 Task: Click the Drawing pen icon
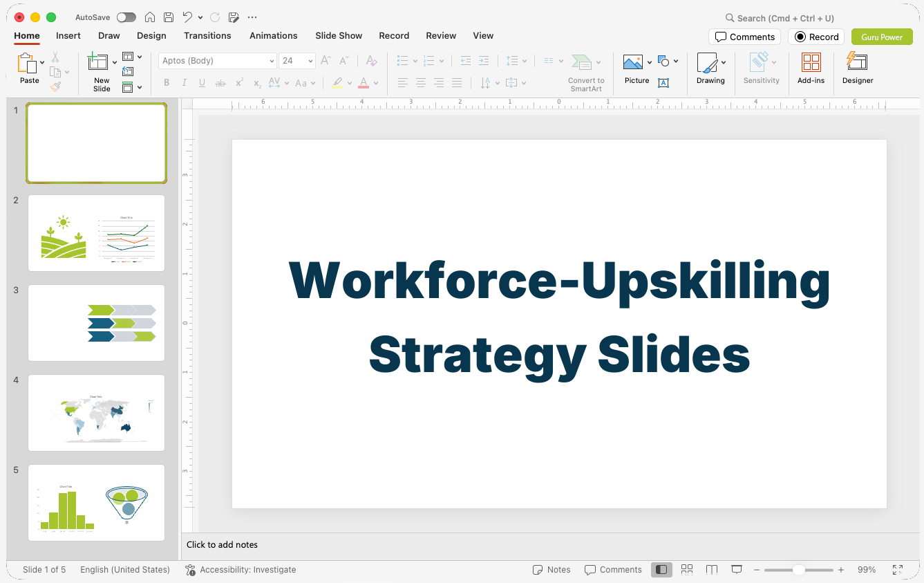(x=707, y=63)
